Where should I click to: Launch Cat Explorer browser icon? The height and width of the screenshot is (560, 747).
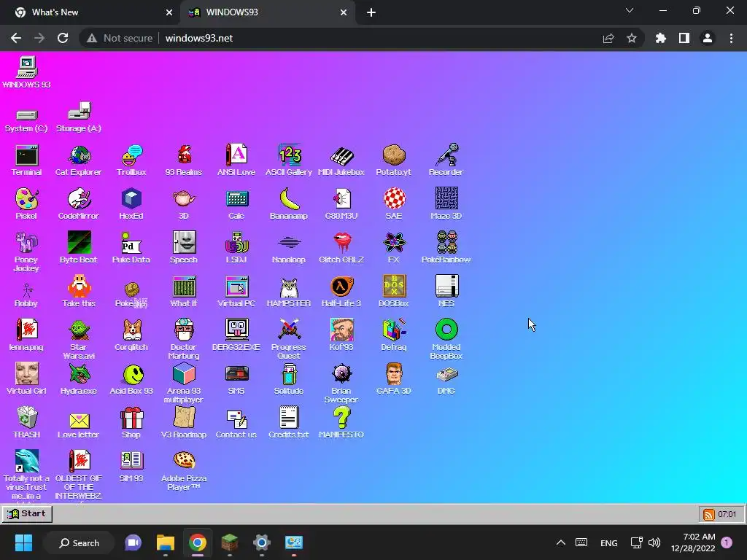(x=79, y=160)
